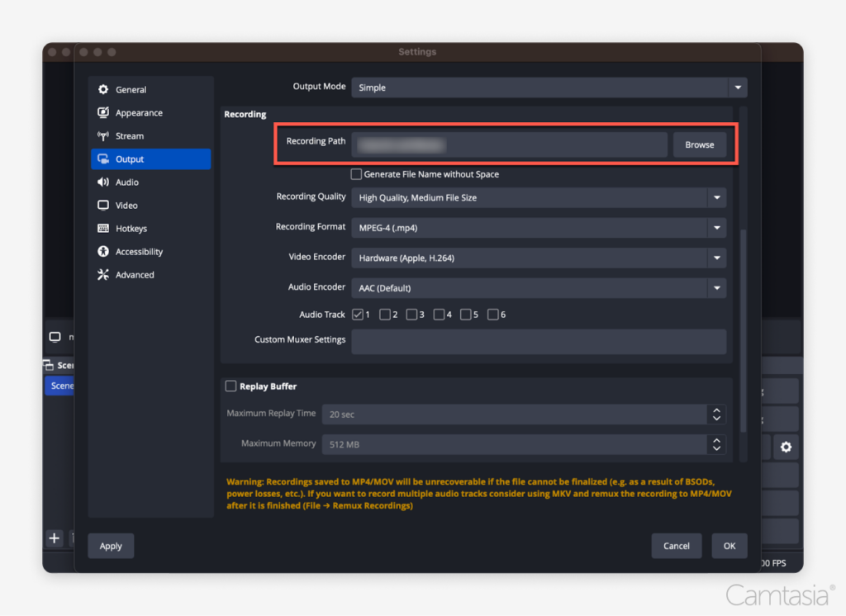Click the Output monitor icon
The image size is (846, 616).
(x=103, y=159)
